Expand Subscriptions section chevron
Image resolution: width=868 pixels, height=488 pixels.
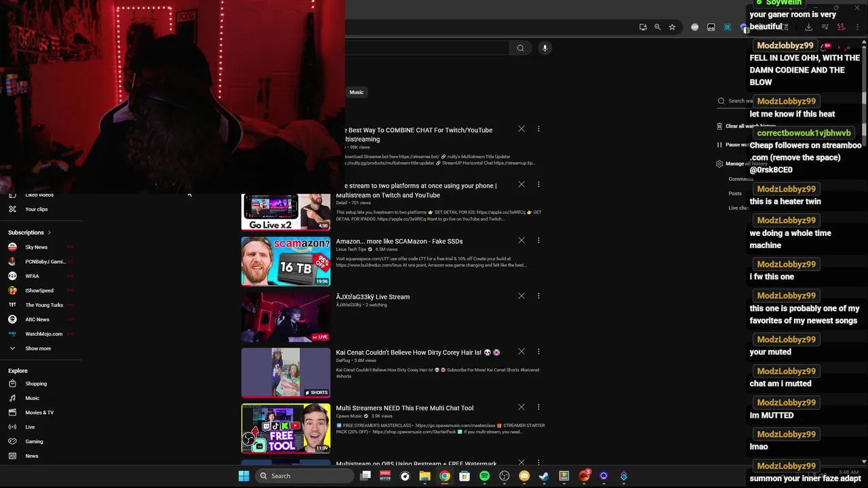click(50, 232)
